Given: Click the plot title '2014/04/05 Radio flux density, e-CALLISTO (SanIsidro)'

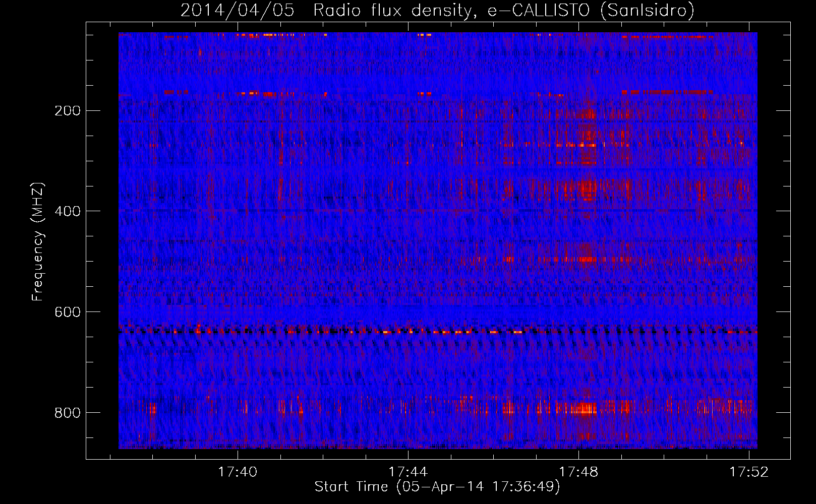Looking at the screenshot, I should point(437,10).
